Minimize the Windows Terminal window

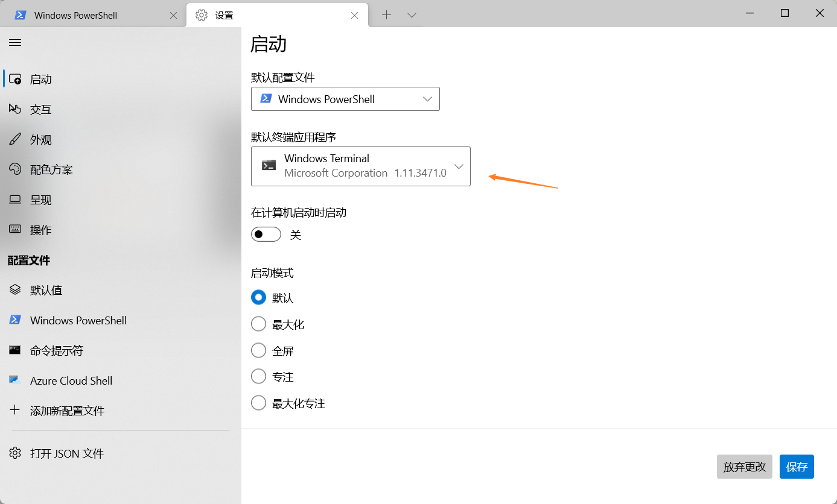click(749, 13)
